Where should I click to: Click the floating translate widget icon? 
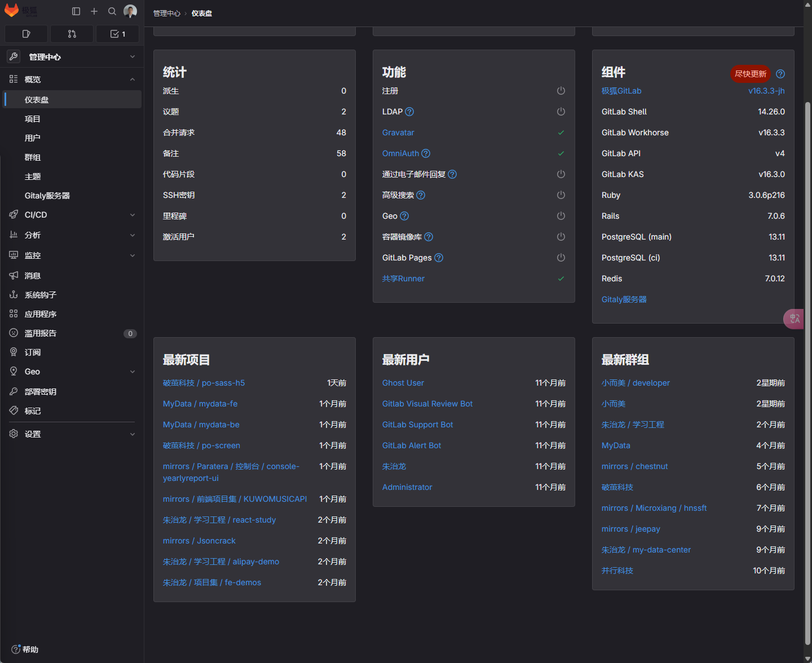coord(794,319)
